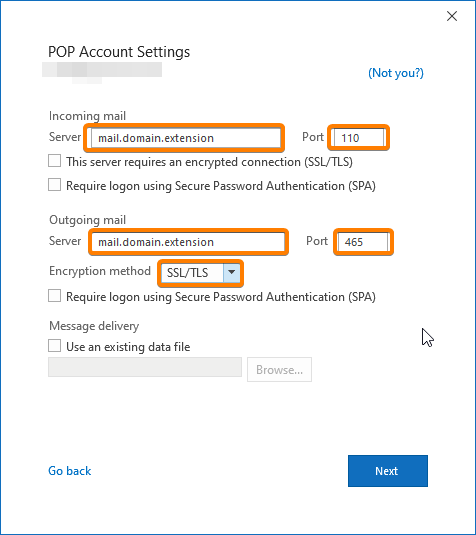Close the POP Account Settings dialog
This screenshot has width=476, height=535.
pyautogui.click(x=452, y=16)
